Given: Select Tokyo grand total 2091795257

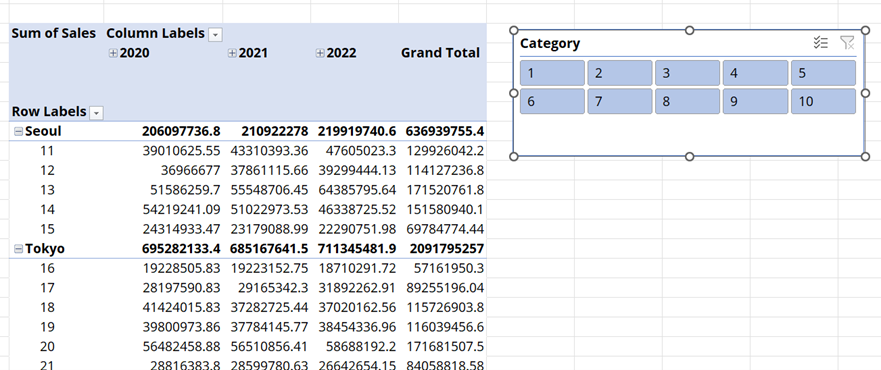Looking at the screenshot, I should (x=448, y=249).
